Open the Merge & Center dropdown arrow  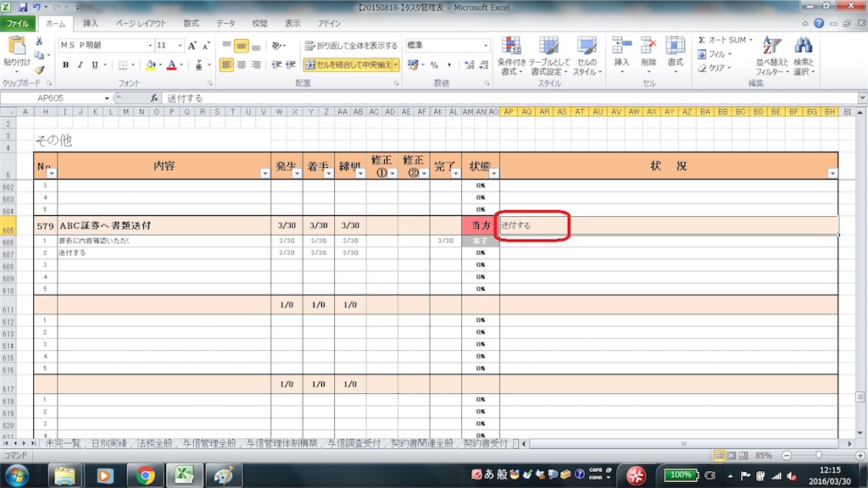[x=396, y=65]
